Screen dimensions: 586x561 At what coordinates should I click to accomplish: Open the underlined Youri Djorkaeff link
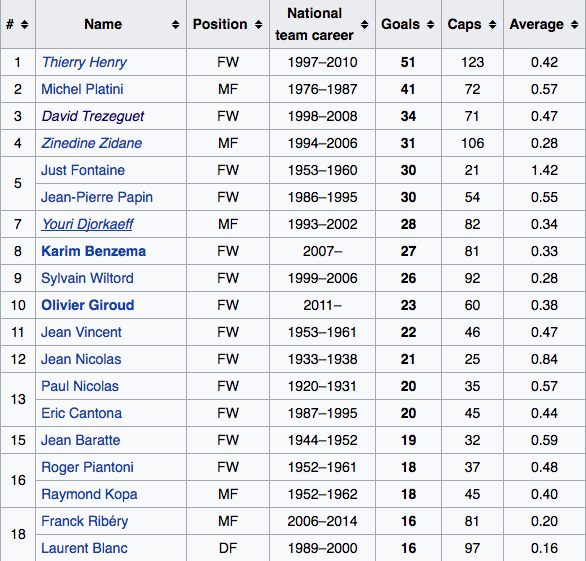[x=87, y=224]
